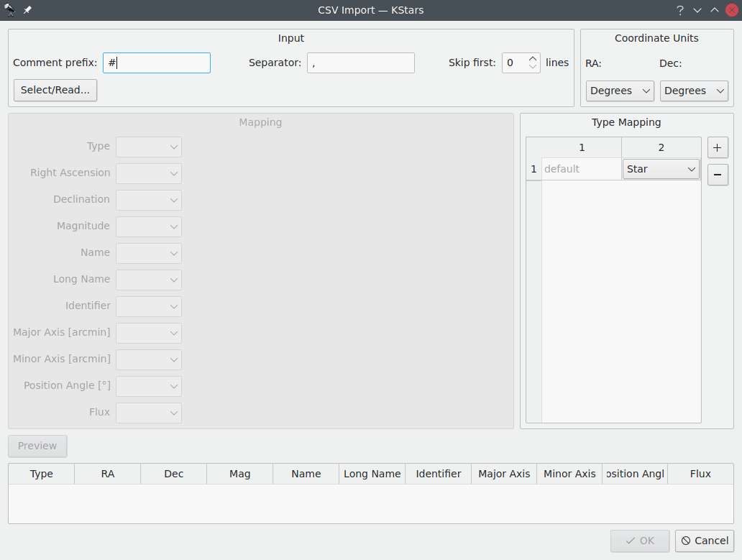This screenshot has height=560, width=742.
Task: Open help via the question mark icon
Action: [679, 10]
